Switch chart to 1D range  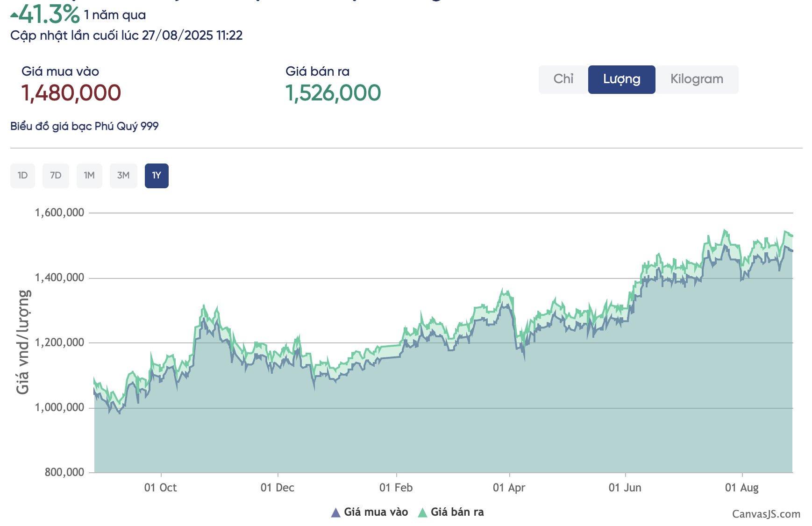[22, 176]
